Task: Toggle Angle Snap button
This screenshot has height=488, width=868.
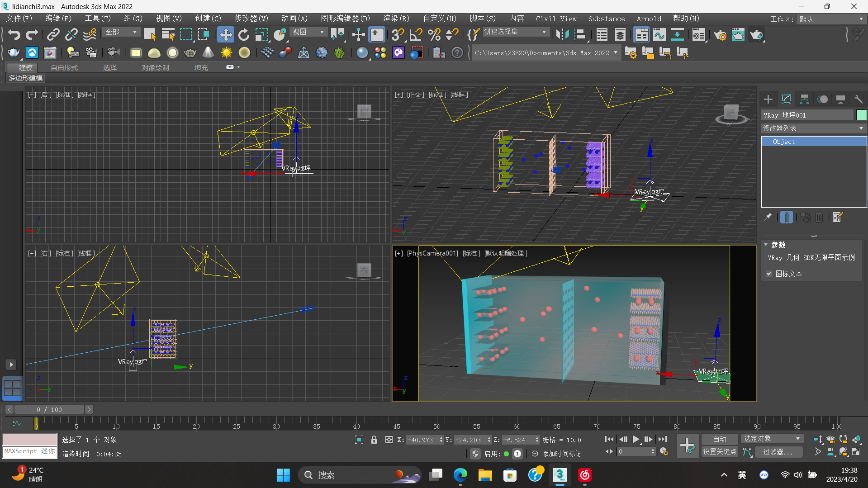Action: point(416,35)
